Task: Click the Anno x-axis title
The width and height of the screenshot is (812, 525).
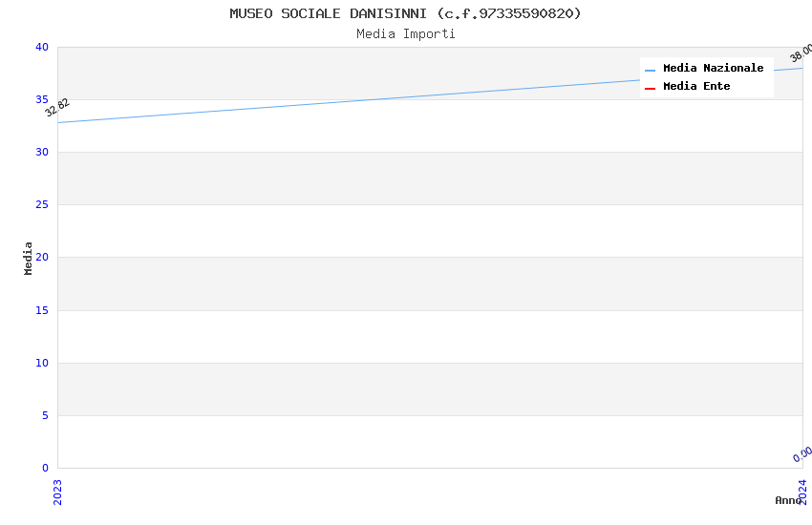Action: tap(787, 500)
